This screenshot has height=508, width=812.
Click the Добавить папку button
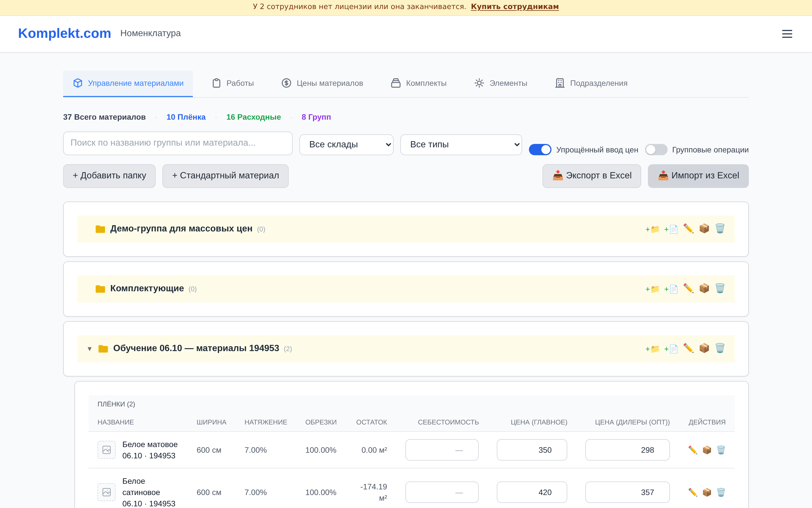pos(109,176)
